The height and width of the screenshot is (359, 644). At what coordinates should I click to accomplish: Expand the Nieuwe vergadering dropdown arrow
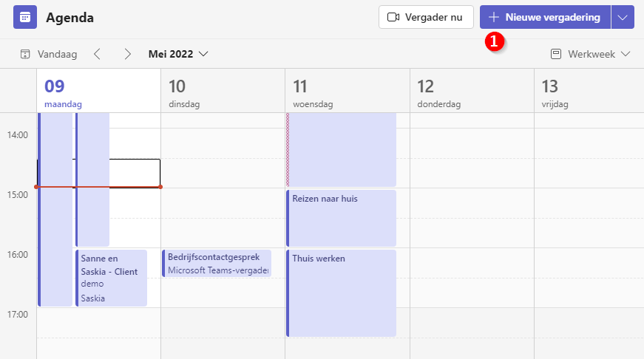(x=623, y=17)
